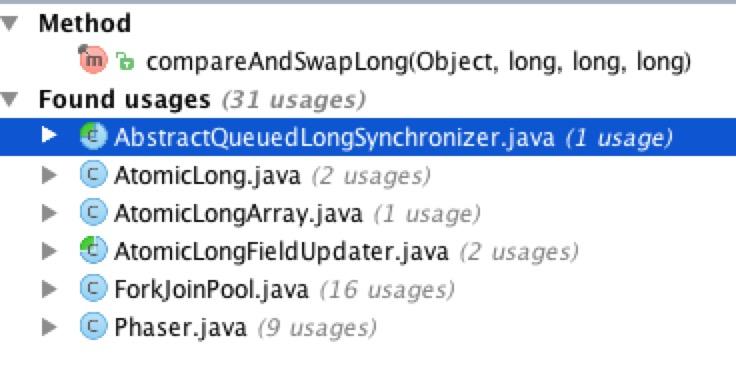Click the Phaser.java class icon
The width and height of the screenshot is (736, 376).
click(x=93, y=327)
